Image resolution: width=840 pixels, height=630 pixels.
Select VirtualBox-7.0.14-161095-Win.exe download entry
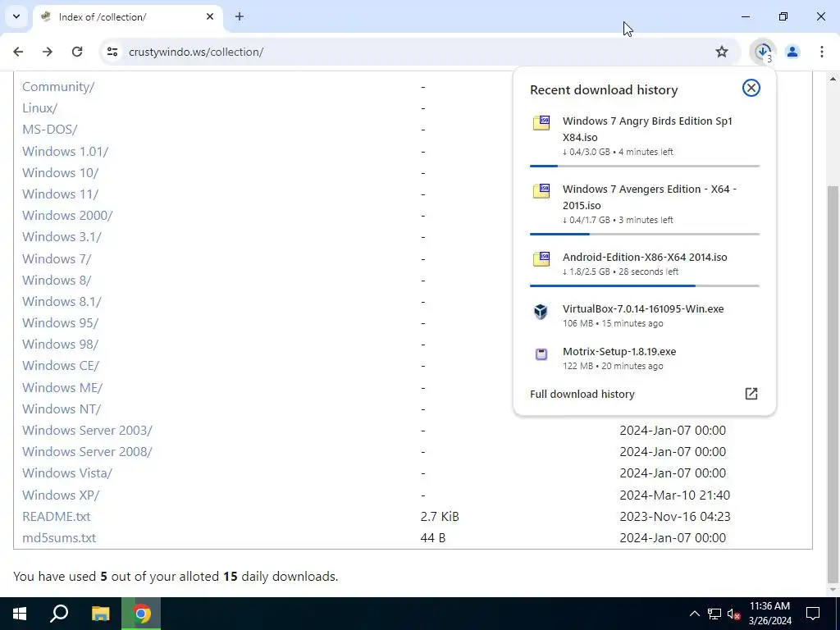tap(645, 316)
